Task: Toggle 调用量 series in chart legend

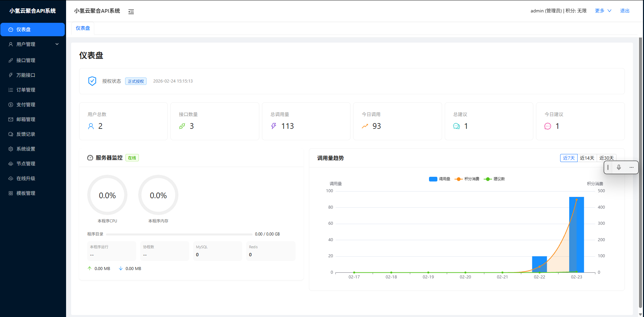Action: pyautogui.click(x=440, y=179)
